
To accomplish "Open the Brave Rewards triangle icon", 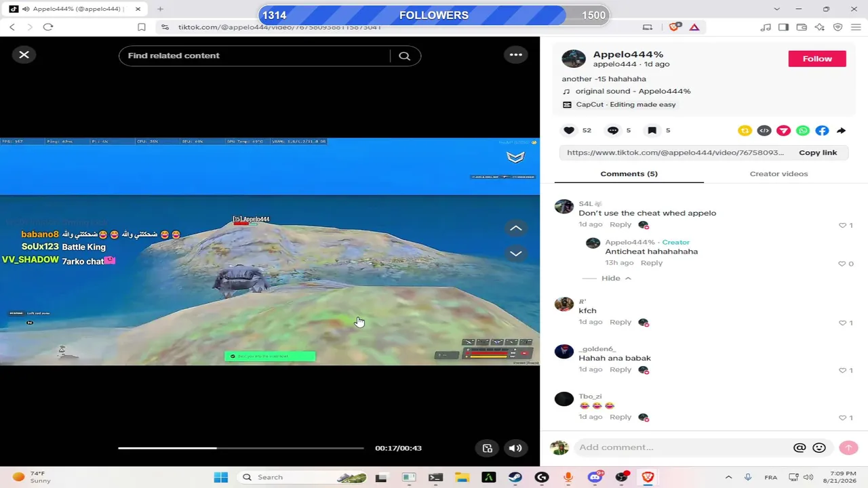I will [x=694, y=27].
